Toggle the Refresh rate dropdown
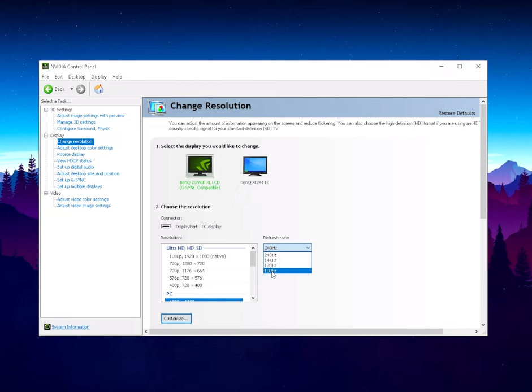The height and width of the screenshot is (392, 532). (287, 248)
